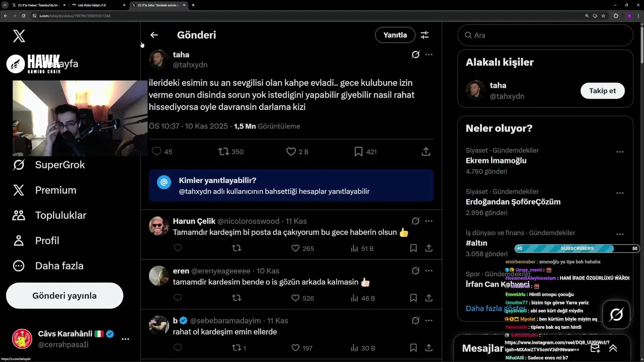Repost the main post with 350 reposts
644x362 pixels.
[230, 151]
